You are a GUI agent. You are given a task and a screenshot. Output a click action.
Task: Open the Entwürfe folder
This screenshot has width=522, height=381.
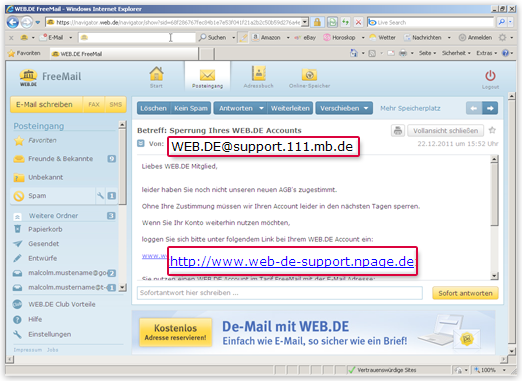coord(42,258)
